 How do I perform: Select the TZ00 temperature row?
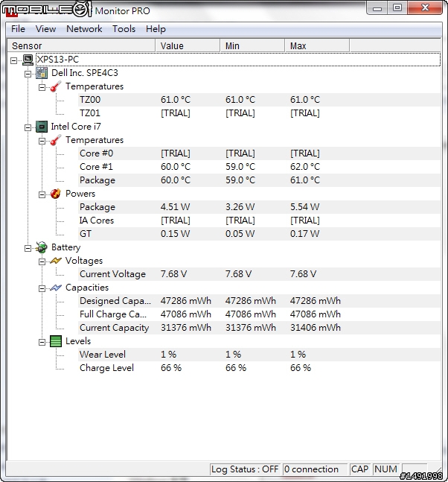[260, 100]
